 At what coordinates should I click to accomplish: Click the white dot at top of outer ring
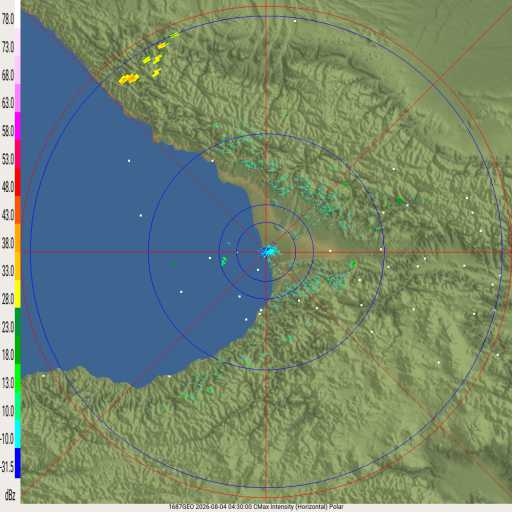coord(295,21)
